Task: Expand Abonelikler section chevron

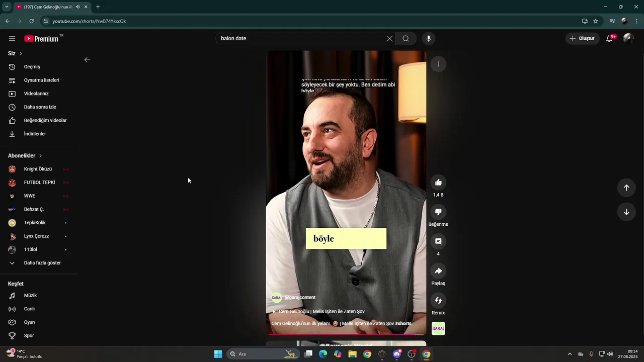Action: [x=41, y=156]
